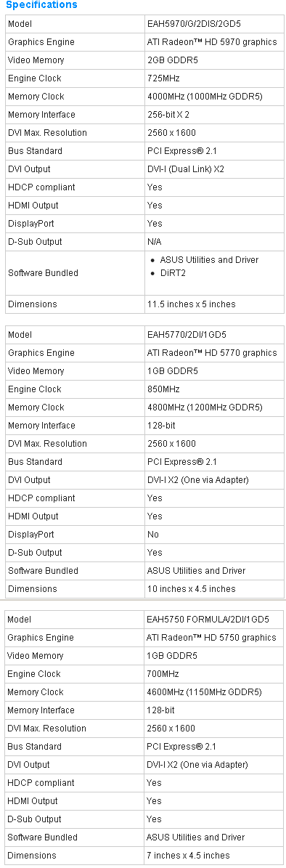Click the 4600MHz (1150MHz GDDR5) memory clock
This screenshot has height=868, width=286.
(x=204, y=692)
